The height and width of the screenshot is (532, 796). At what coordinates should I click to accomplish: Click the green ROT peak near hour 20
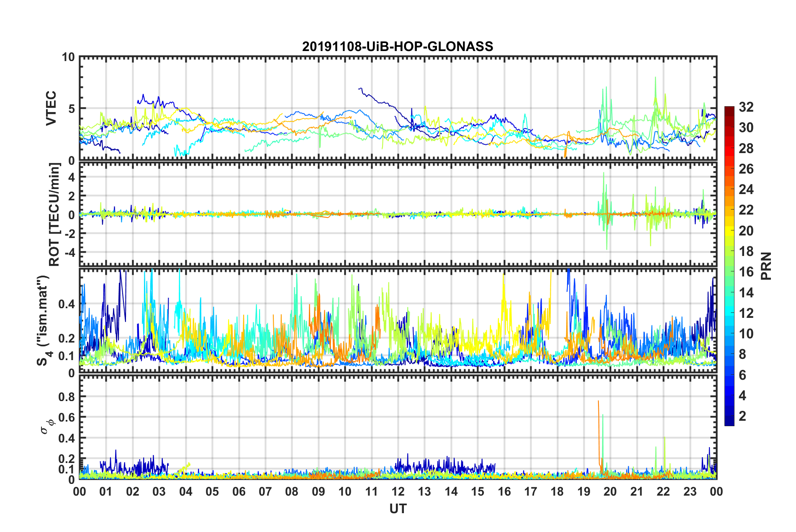coord(603,173)
